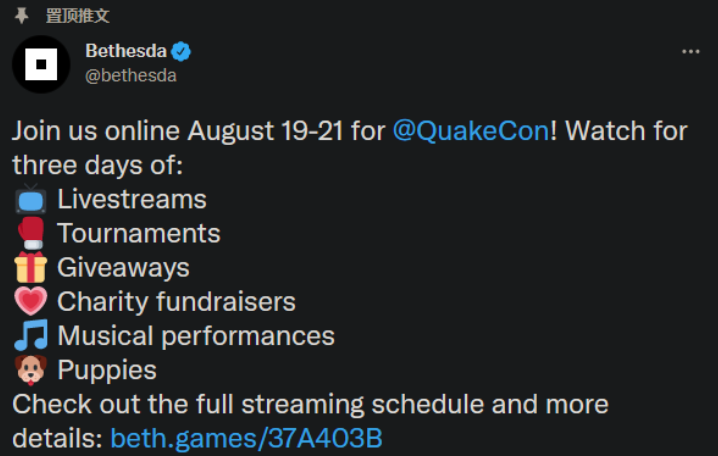Image resolution: width=718 pixels, height=456 pixels.
Task: Click the dog face emoji
Action: pyautogui.click(x=31, y=369)
